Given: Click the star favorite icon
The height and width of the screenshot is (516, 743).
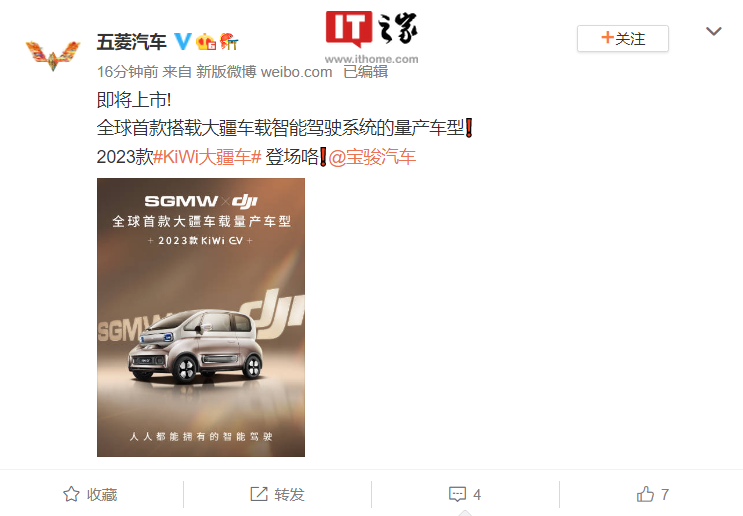Looking at the screenshot, I should pyautogui.click(x=72, y=494).
